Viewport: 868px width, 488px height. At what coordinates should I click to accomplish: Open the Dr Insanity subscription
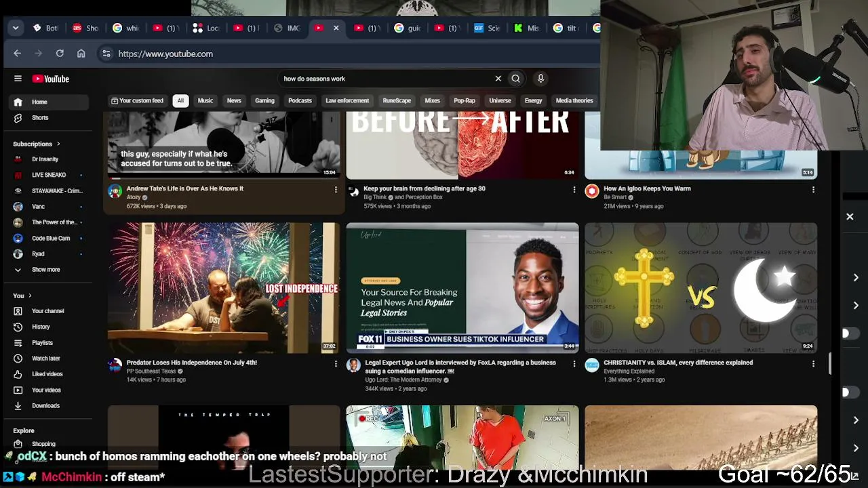point(46,159)
